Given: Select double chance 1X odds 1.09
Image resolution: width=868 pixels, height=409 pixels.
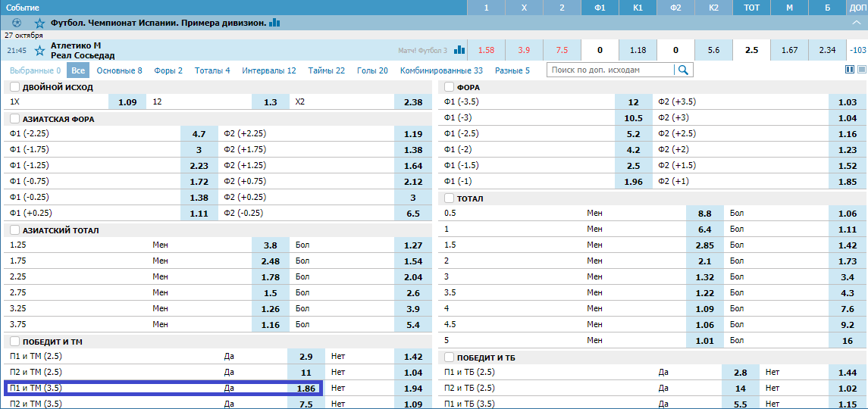Looking at the screenshot, I should 127,102.
